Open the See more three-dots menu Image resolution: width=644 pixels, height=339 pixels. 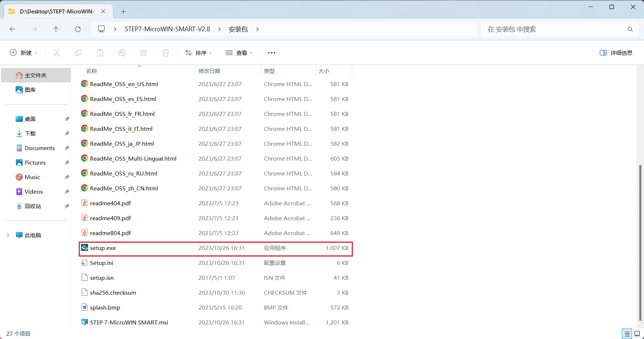pos(272,53)
